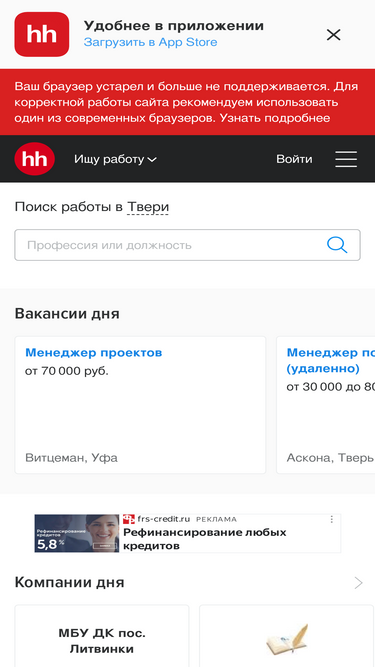Open the МБУ ДК пос. Литвинки company card

click(x=102, y=636)
